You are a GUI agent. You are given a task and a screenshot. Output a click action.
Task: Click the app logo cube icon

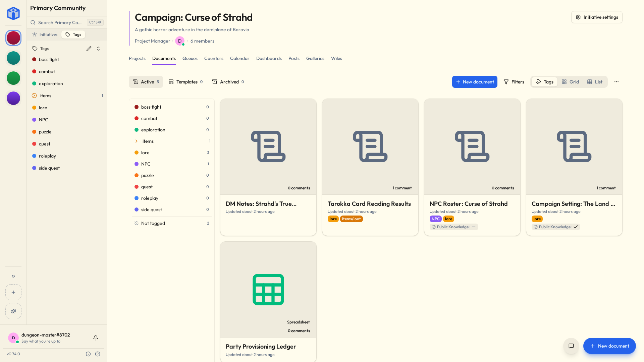pyautogui.click(x=13, y=13)
